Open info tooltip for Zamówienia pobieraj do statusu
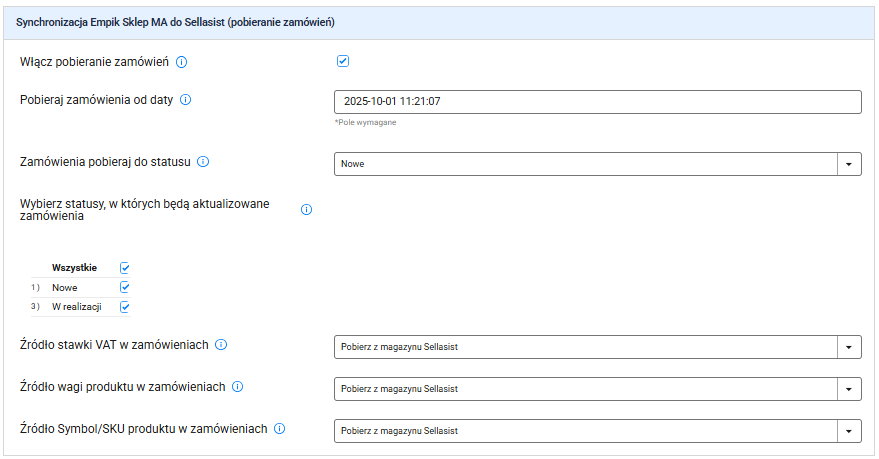Image resolution: width=879 pixels, height=459 pixels. (203, 161)
